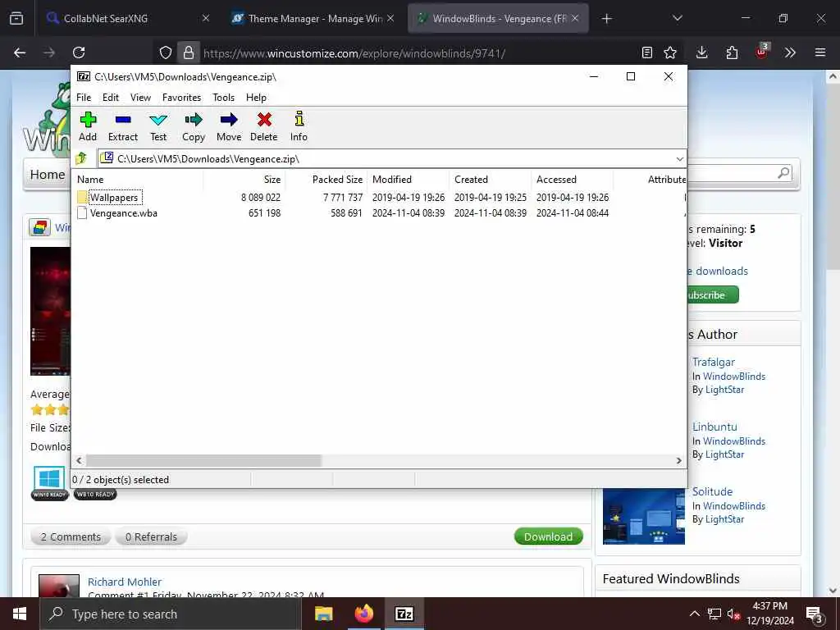Select the Copy toolbar icon
The image size is (840, 630).
[194, 126]
